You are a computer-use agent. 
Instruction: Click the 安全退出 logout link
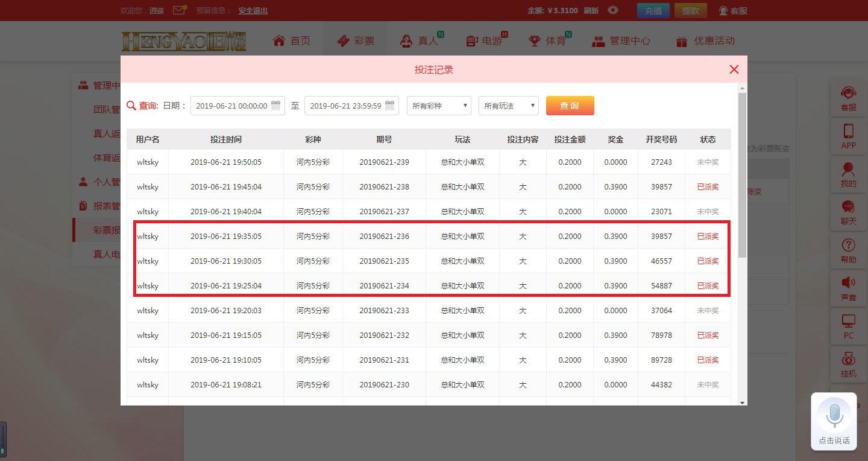click(x=253, y=10)
